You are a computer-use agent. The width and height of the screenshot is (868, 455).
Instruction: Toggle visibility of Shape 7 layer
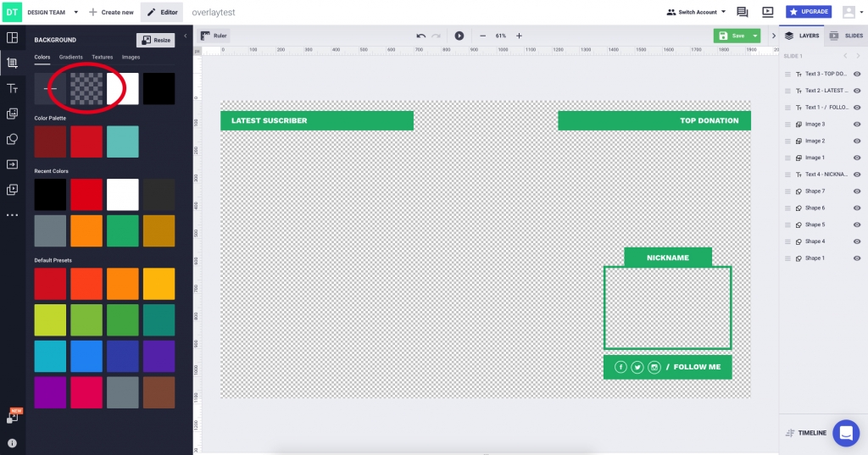(x=857, y=191)
